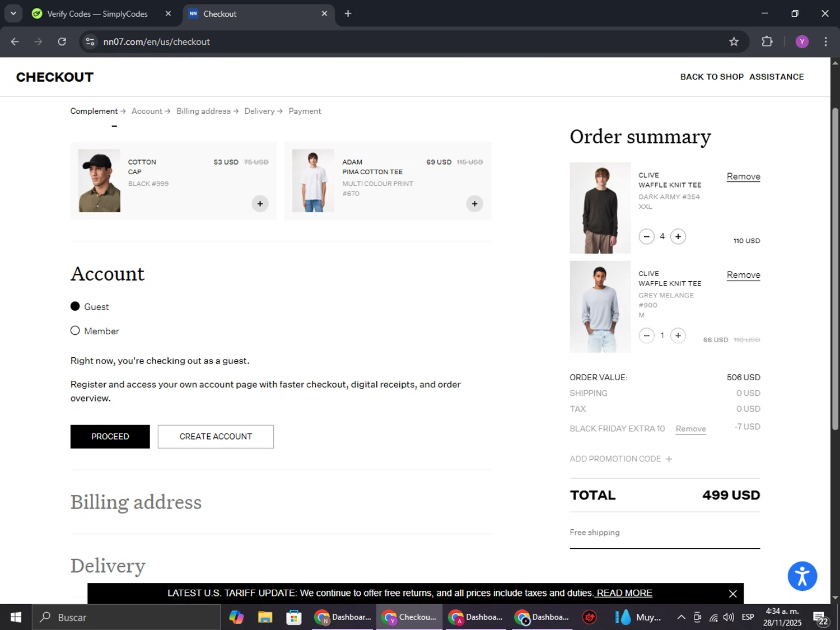Open the Dark Army tee product image

click(600, 208)
